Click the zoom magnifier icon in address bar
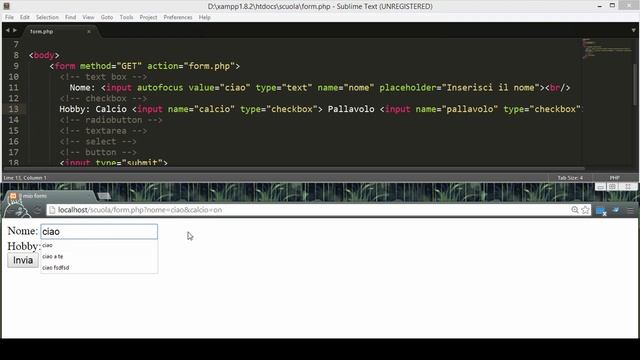The width and height of the screenshot is (640, 360). click(x=575, y=210)
